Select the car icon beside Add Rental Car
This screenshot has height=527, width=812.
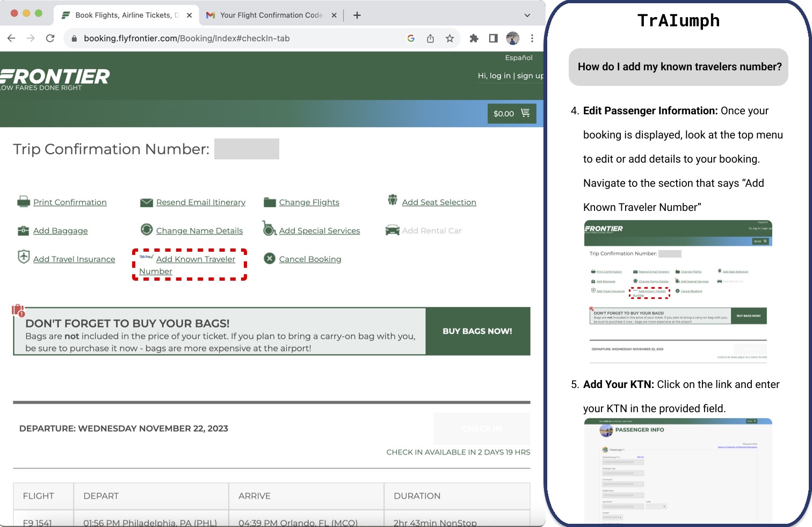click(x=393, y=230)
